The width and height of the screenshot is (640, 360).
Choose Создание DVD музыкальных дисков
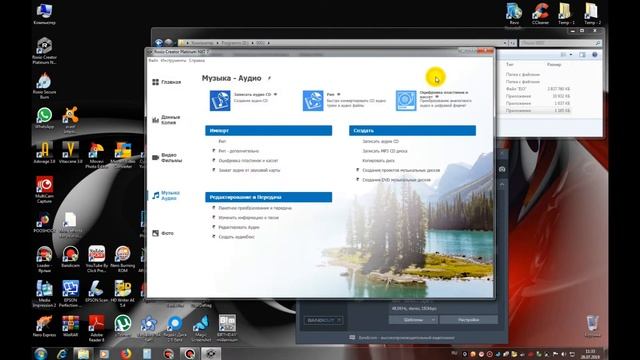pyautogui.click(x=396, y=180)
